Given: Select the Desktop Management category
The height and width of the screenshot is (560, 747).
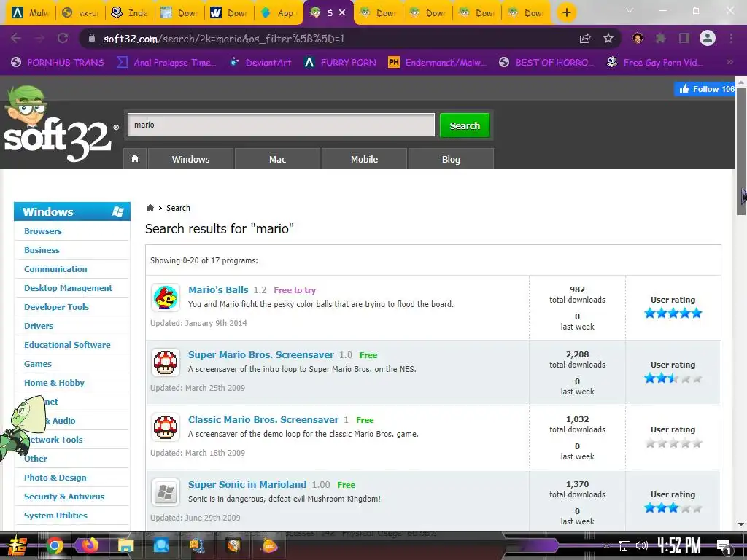Looking at the screenshot, I should pyautogui.click(x=68, y=288).
